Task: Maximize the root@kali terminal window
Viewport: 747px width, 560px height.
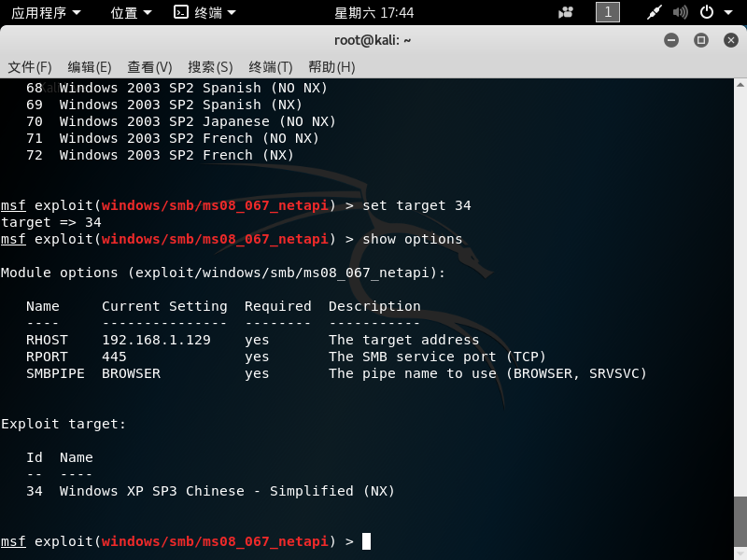Action: tap(701, 40)
